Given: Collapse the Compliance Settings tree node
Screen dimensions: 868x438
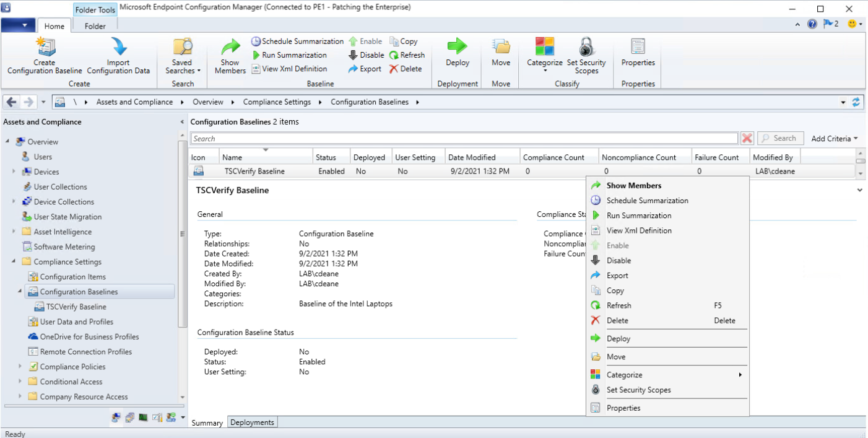Looking at the screenshot, I should [14, 261].
